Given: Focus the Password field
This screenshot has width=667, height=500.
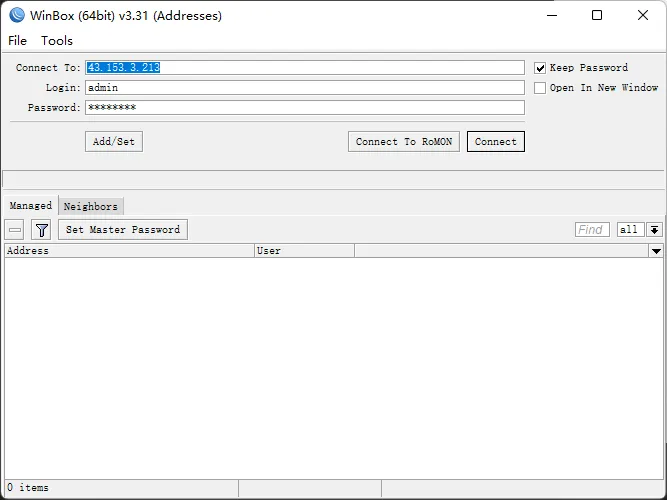Looking at the screenshot, I should [x=304, y=108].
